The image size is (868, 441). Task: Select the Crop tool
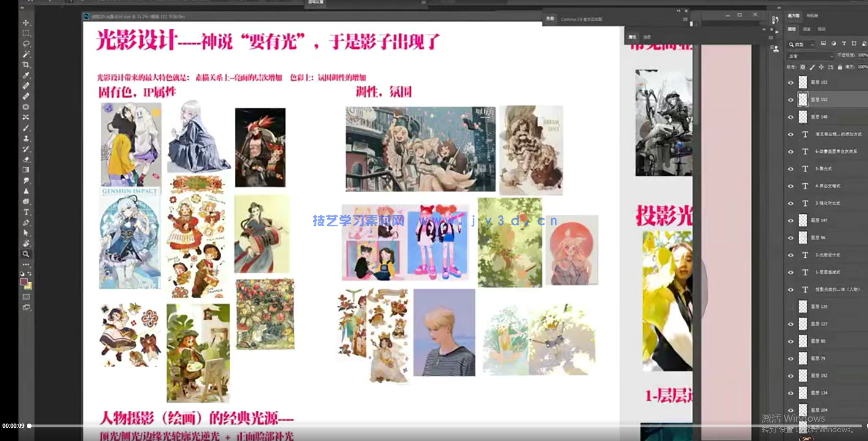click(x=26, y=65)
